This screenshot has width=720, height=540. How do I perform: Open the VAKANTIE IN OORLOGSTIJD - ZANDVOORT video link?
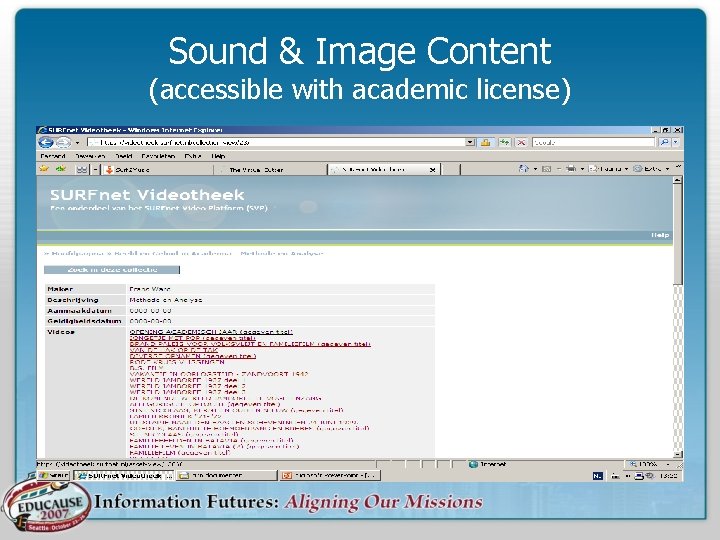click(x=219, y=374)
